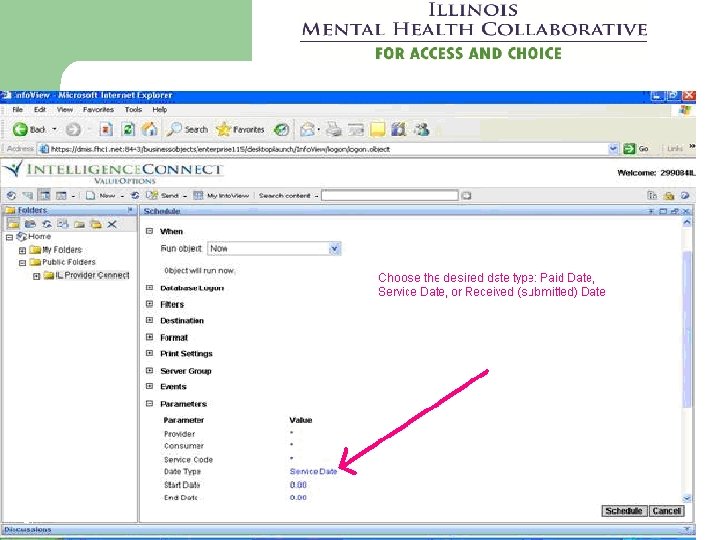Expand the Format section

click(149, 337)
